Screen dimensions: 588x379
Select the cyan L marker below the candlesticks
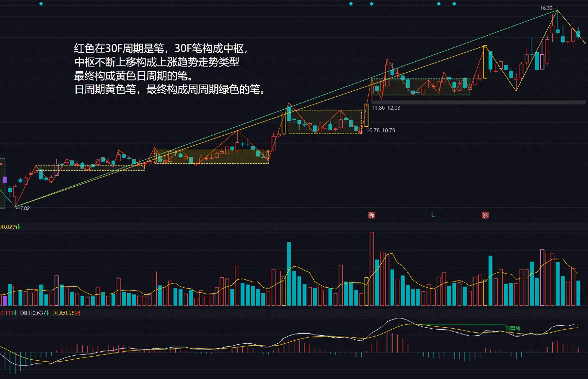click(x=432, y=214)
